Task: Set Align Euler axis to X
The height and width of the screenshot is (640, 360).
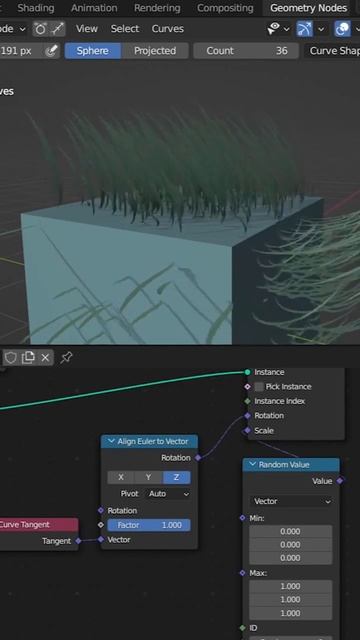Action: [x=121, y=477]
